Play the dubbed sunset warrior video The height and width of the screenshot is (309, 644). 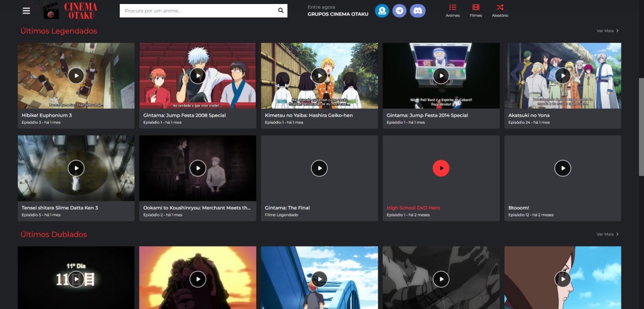(198, 279)
